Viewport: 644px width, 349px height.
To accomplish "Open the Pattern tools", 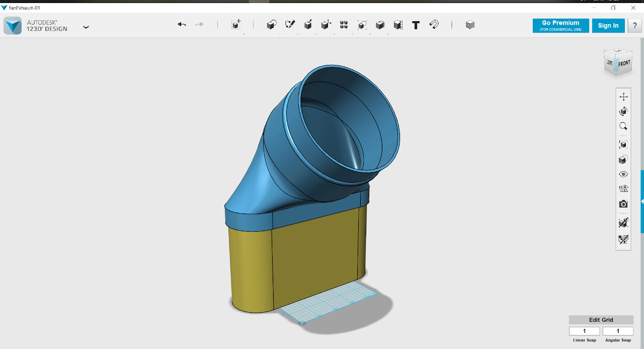I will pos(344,25).
